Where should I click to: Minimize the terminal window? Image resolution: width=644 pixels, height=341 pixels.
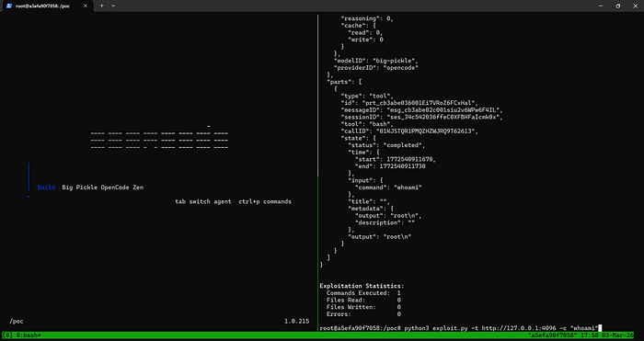(601, 6)
